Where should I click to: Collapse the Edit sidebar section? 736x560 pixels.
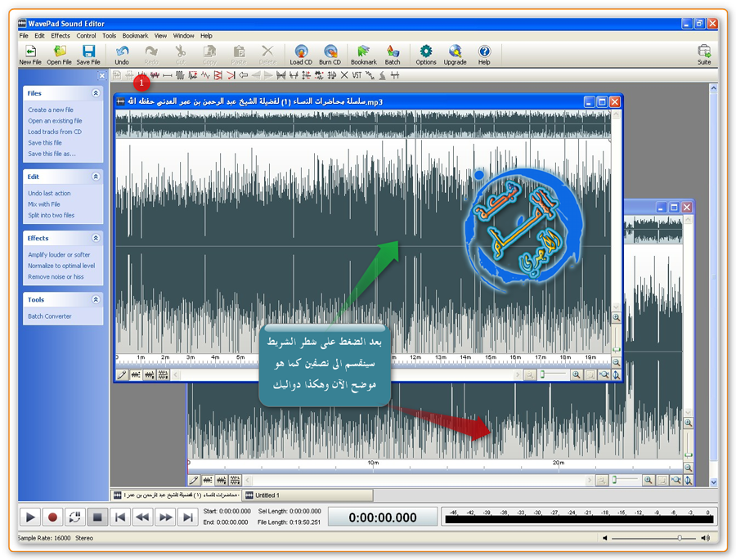click(96, 177)
